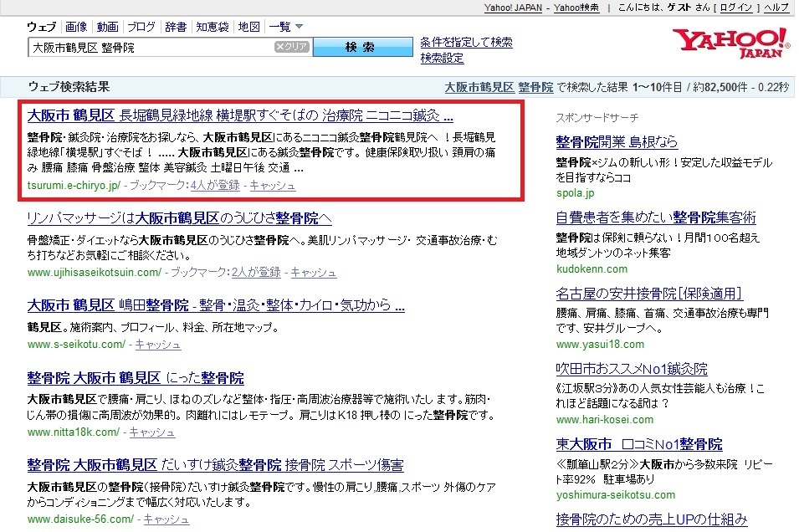The height and width of the screenshot is (532, 799).
Task: Open the ヘルプ link
Action: (776, 8)
